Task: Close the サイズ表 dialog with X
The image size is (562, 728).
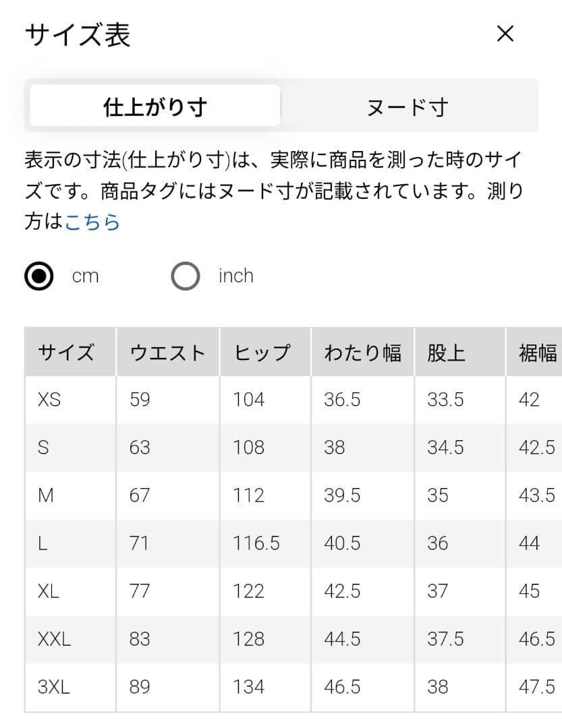Action: [x=505, y=34]
